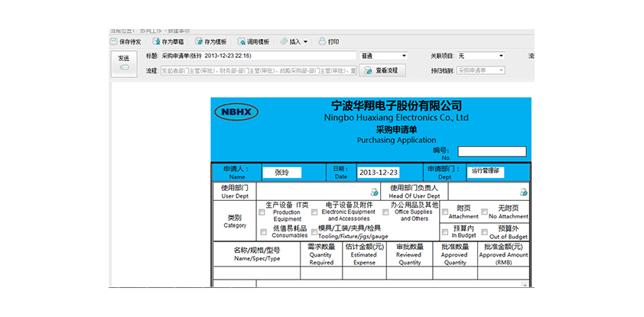Click empty cell under 批准金额 Approved Amount
This screenshot has height=317, width=644.
pos(503,273)
